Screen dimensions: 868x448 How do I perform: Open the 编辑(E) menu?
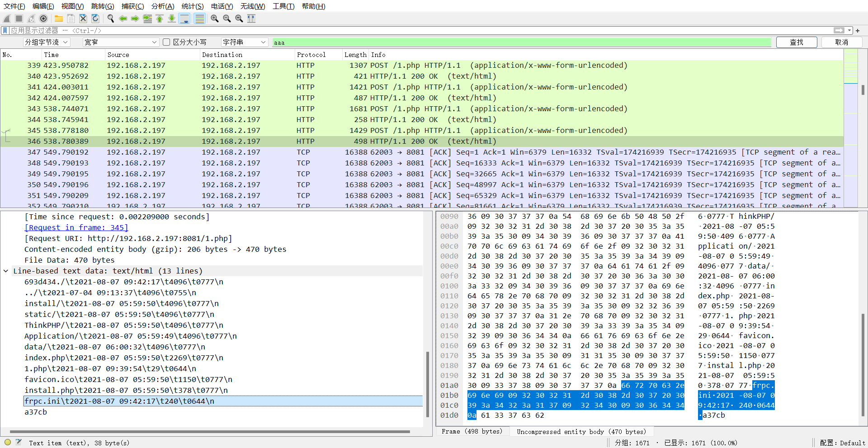43,6
